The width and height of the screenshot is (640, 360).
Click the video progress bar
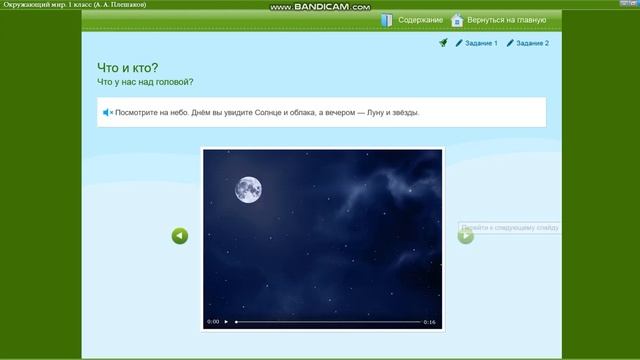pos(328,322)
